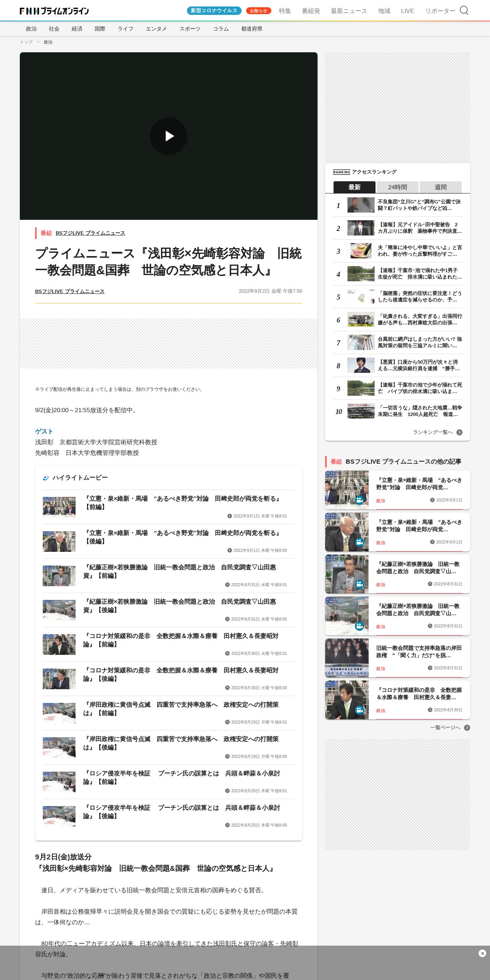Viewport: 490px width, 980px height.
Task: Open 特集 in top navigation
Action: [x=285, y=11]
